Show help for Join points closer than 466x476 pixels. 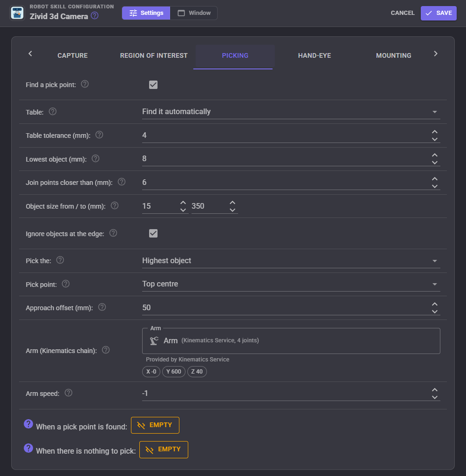point(122,182)
